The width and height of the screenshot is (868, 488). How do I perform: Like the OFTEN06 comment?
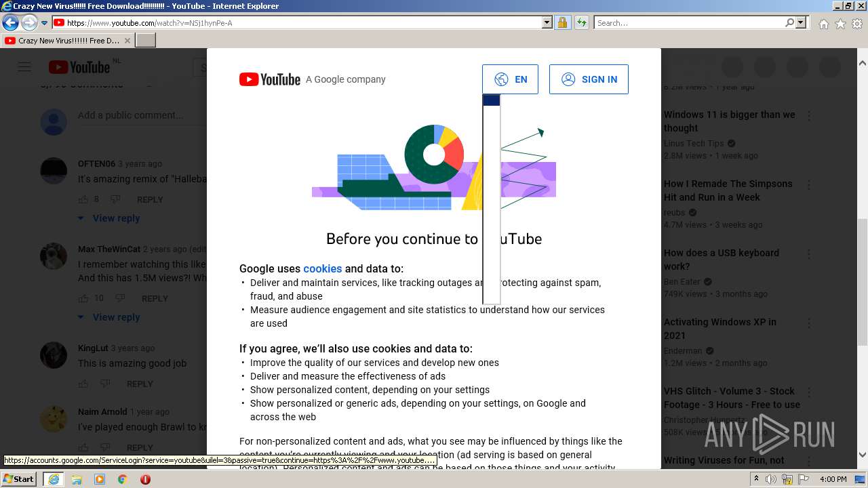coord(83,199)
